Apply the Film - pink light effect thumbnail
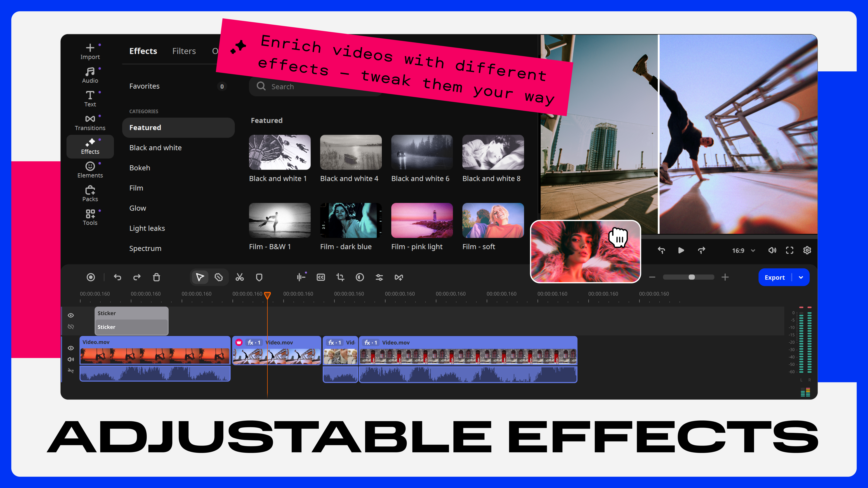The height and width of the screenshot is (488, 868). [x=422, y=221]
